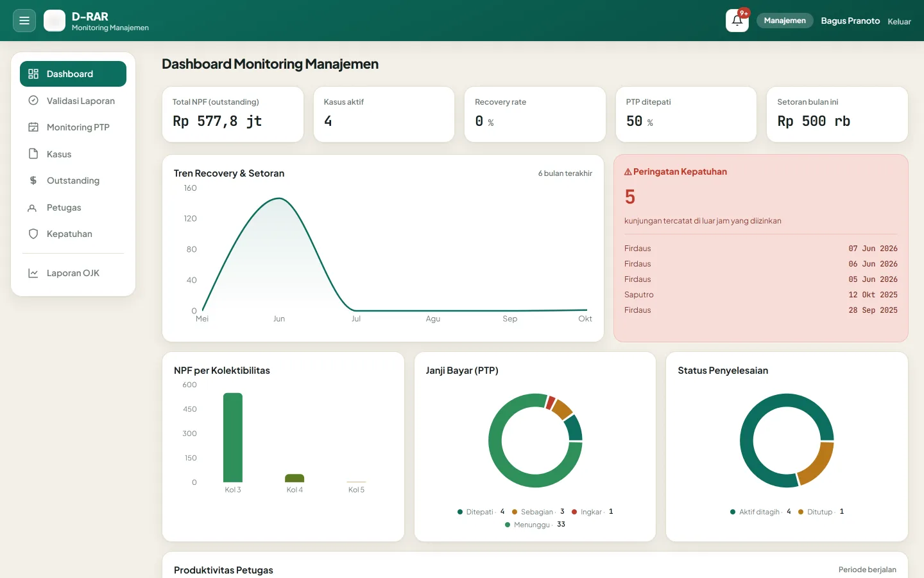924x578 pixels.
Task: Click the Setoran bulan ini card
Action: 837,114
